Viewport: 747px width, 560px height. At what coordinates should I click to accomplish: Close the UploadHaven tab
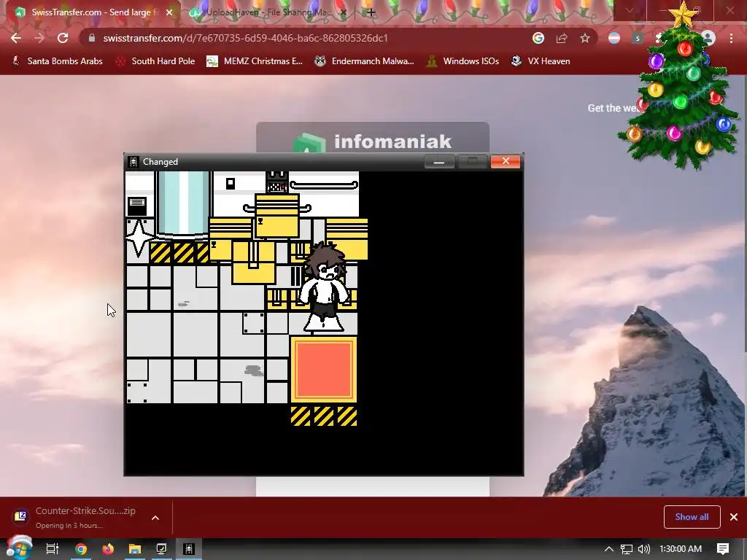click(x=344, y=12)
